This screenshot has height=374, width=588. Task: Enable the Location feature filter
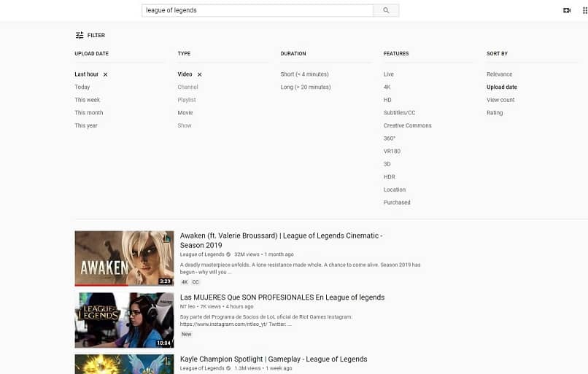(x=395, y=190)
